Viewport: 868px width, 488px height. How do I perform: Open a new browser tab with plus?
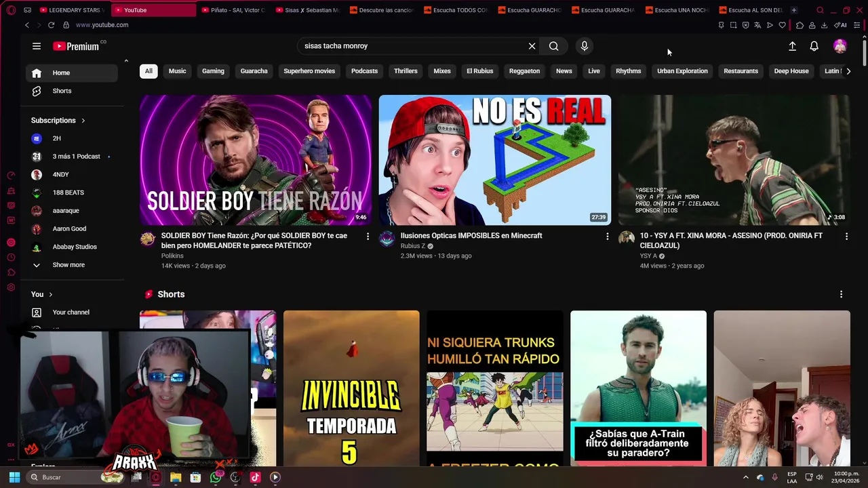(x=794, y=10)
